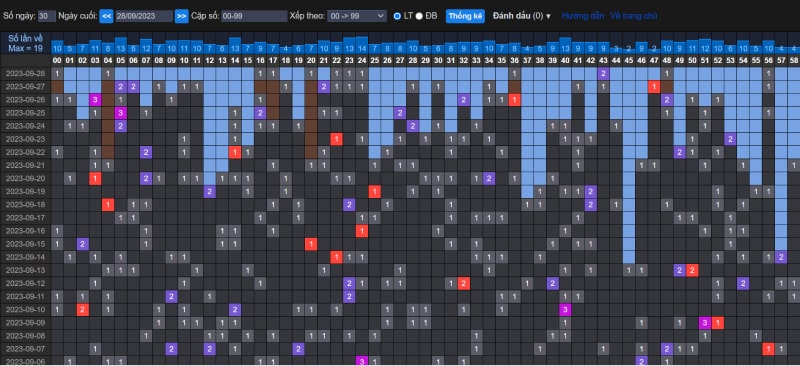The height and width of the screenshot is (366, 800).
Task: Click magenta 3 cell in 2023-09-10 row
Action: click(x=565, y=310)
